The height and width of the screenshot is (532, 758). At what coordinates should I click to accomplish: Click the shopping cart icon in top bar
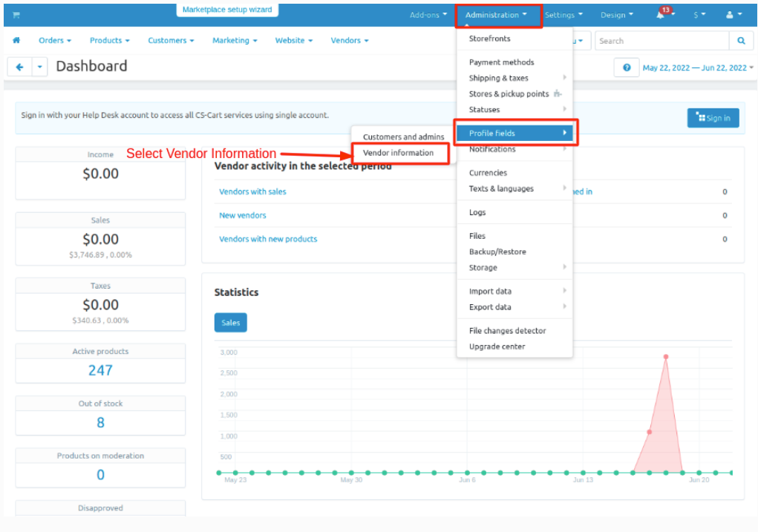pyautogui.click(x=16, y=15)
